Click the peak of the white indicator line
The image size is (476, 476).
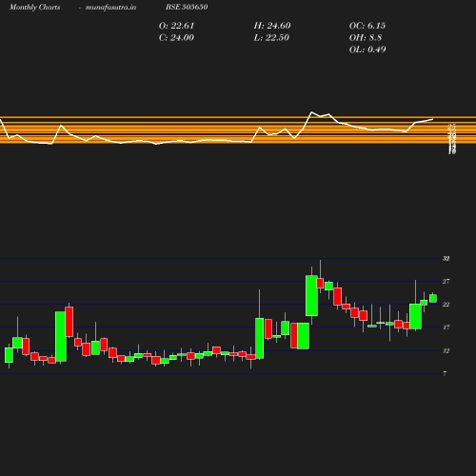click(311, 112)
